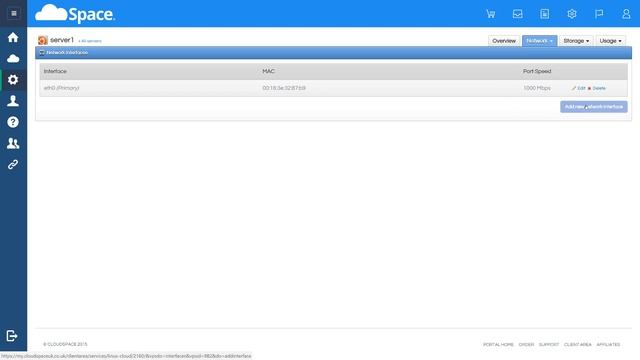Click the eth0 MAC address value
Image resolution: width=640 pixels, height=360 pixels.
pyautogui.click(x=284, y=88)
